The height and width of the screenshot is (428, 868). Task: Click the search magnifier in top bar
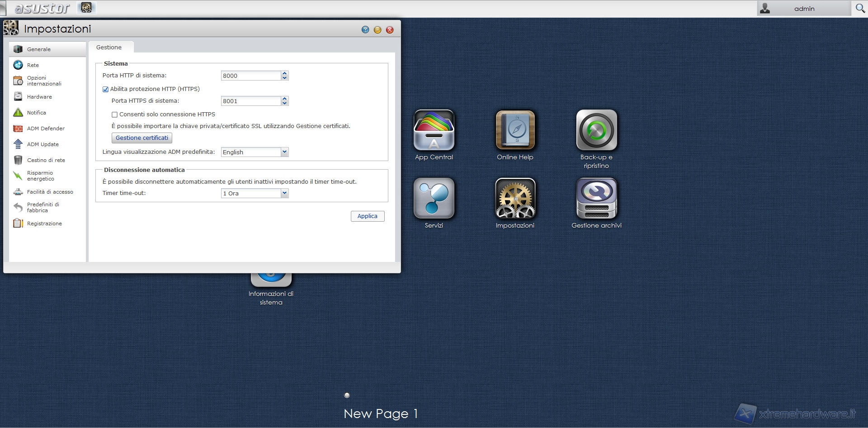point(860,8)
